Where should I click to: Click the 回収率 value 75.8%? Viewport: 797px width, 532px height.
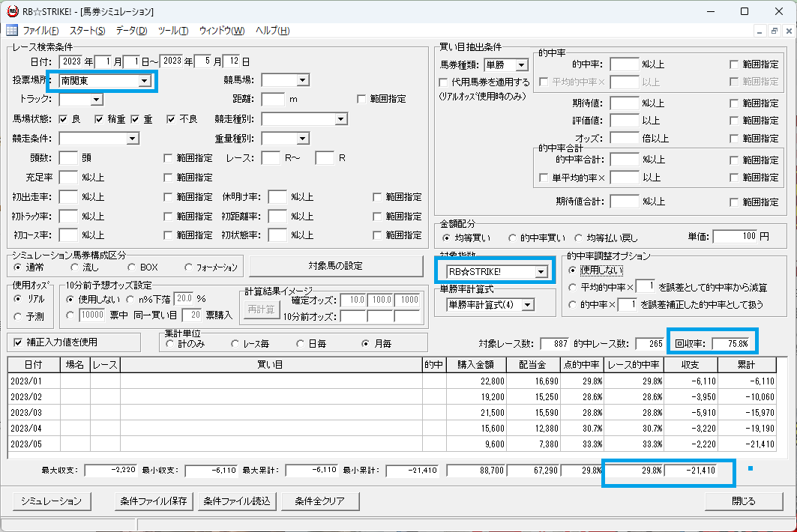[x=731, y=344]
